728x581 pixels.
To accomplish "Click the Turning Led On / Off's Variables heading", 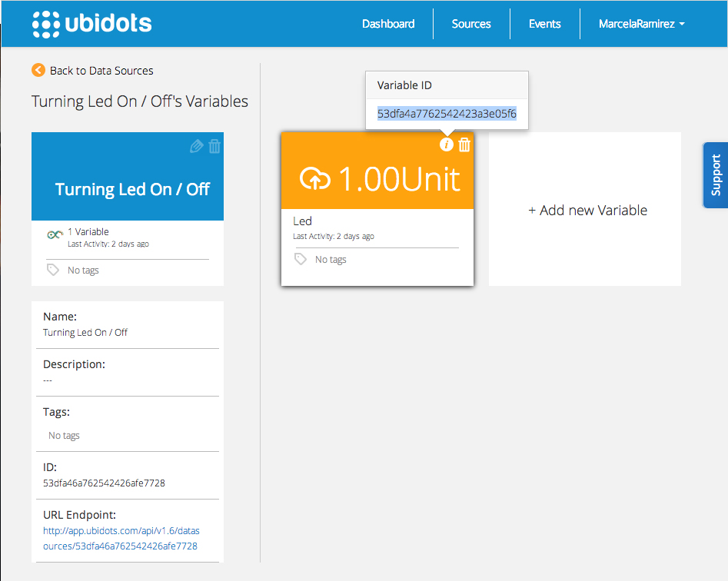I will 140,101.
